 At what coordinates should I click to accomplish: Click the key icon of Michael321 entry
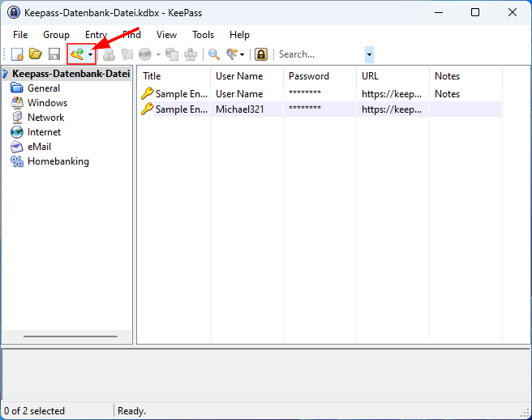point(148,109)
